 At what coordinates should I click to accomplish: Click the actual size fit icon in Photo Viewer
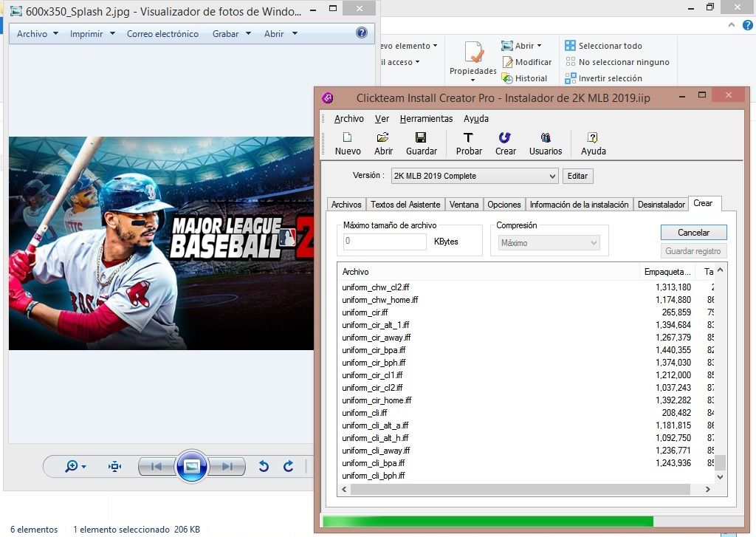pyautogui.click(x=114, y=466)
